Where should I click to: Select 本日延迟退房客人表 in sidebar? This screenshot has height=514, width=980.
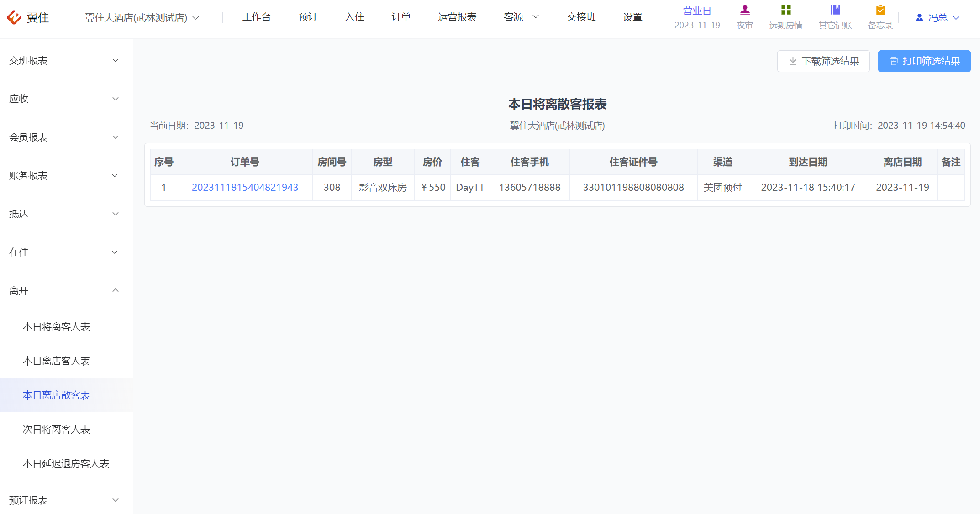tap(67, 464)
